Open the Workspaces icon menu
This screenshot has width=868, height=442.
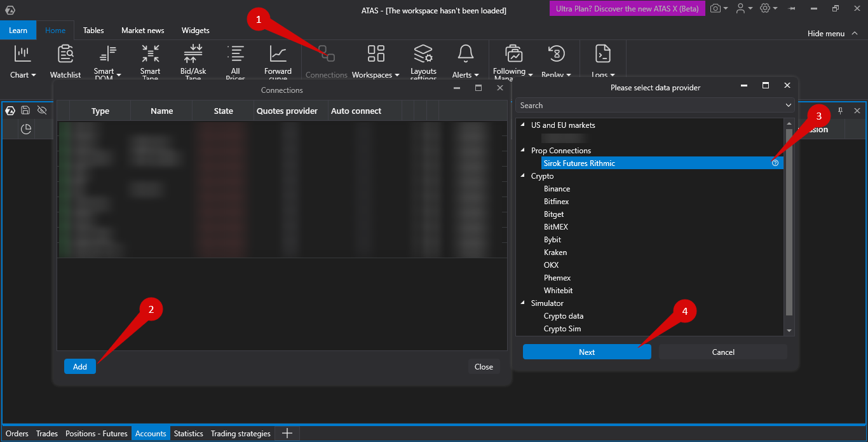tap(376, 53)
